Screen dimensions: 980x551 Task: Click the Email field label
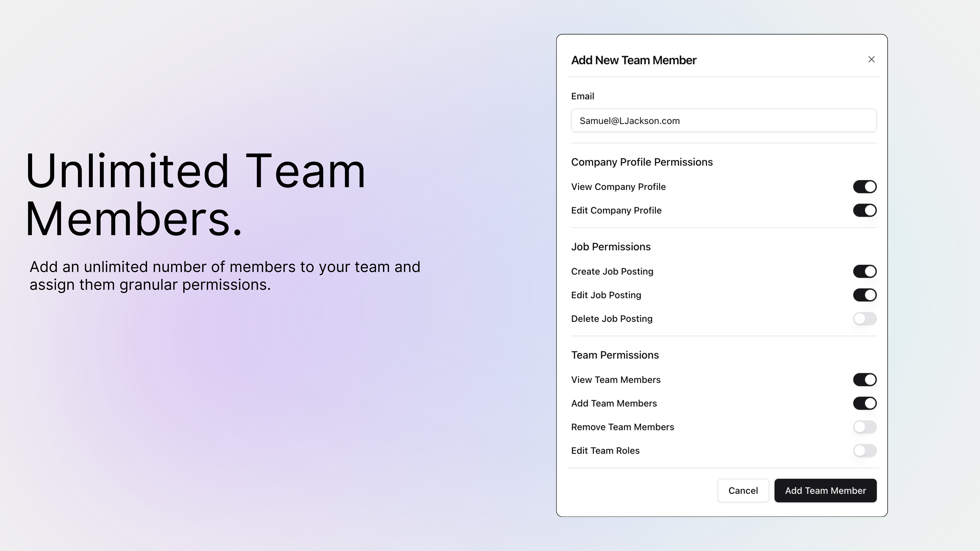(582, 96)
